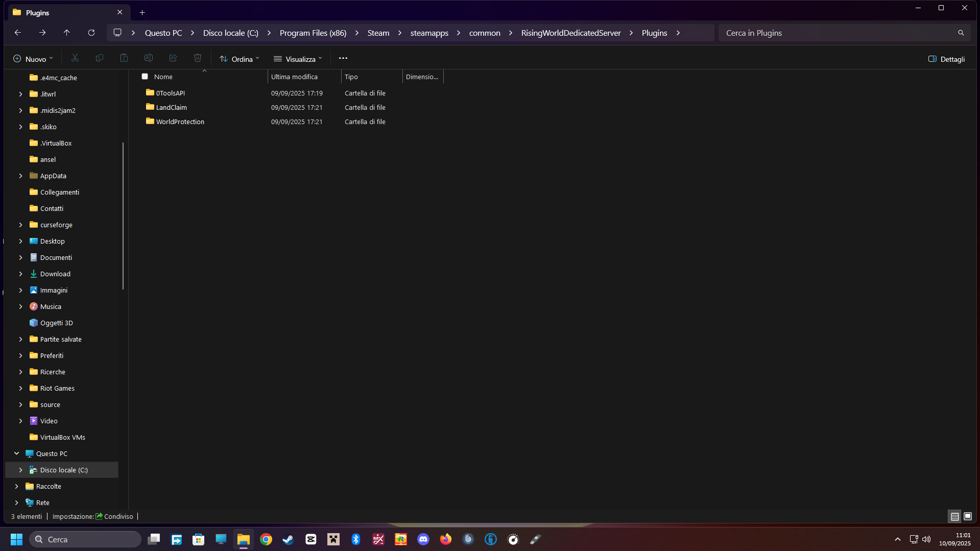Toggle the select-all checkbox beside Nome
Screen dimensions: 980x551
click(x=145, y=77)
